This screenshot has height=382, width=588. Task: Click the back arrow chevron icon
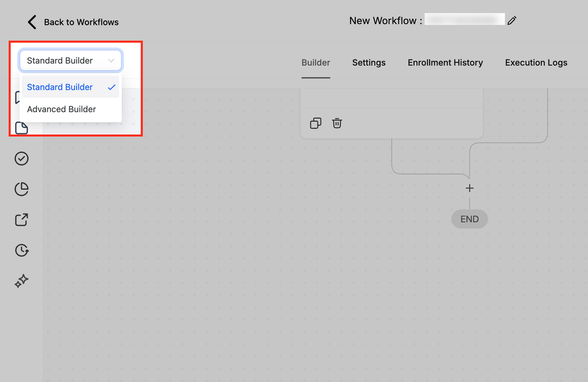pyautogui.click(x=32, y=22)
